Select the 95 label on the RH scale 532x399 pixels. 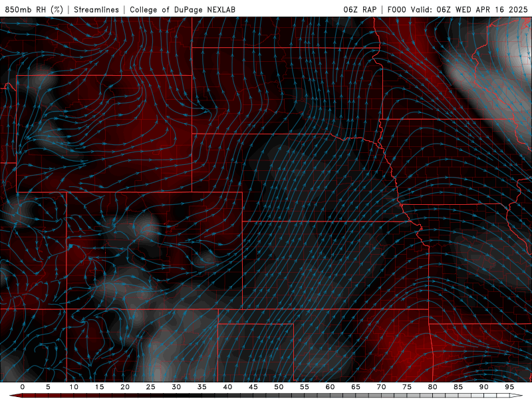[509, 387]
